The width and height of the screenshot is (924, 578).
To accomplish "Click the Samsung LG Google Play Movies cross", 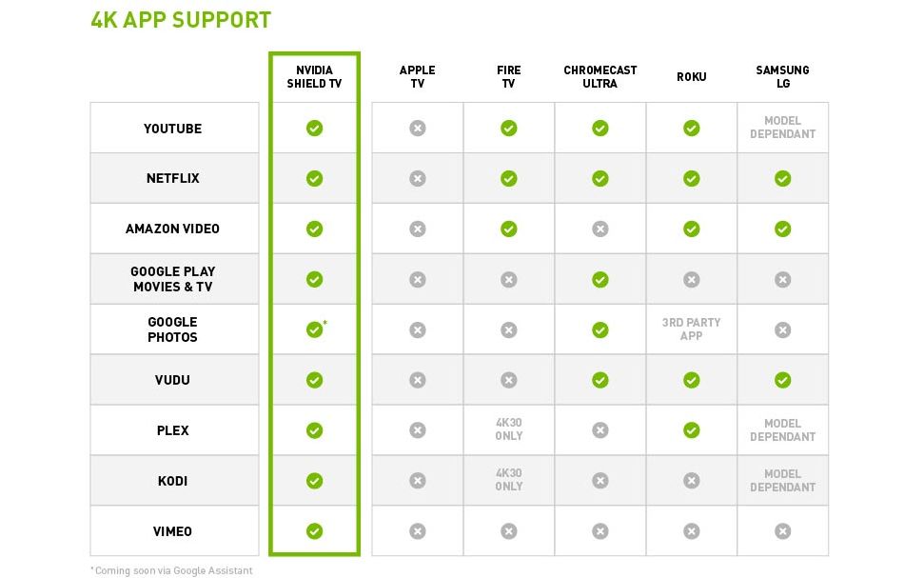I will pos(782,280).
